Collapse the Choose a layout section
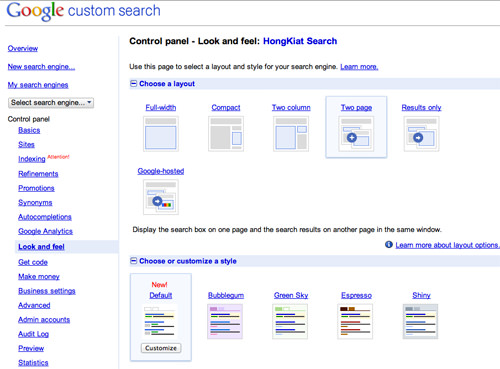Viewport: 500px width, 369px height. 133,83
